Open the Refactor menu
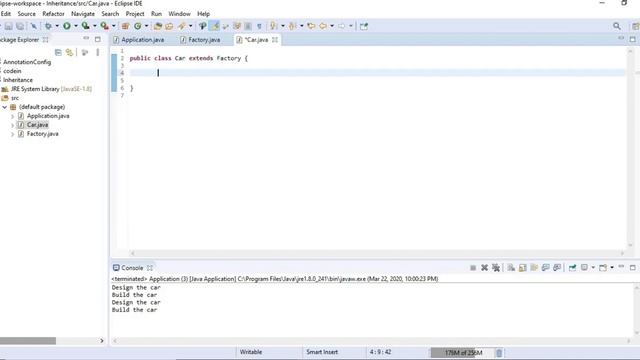640x360 pixels. [53, 14]
